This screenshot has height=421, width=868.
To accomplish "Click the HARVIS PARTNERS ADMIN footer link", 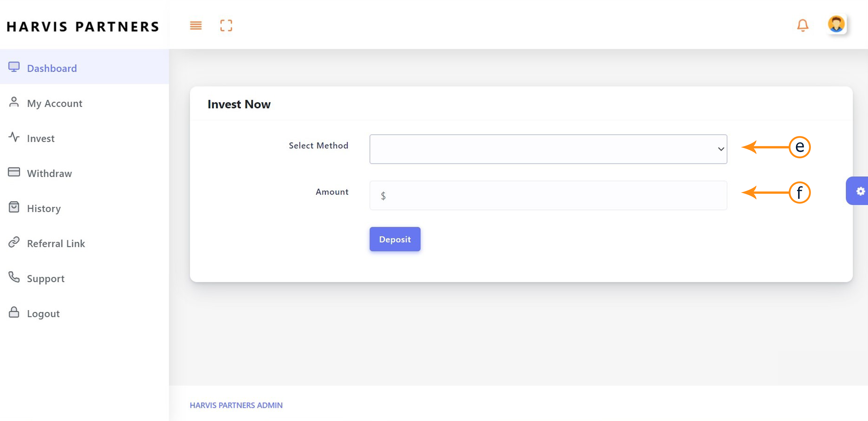I will (236, 405).
